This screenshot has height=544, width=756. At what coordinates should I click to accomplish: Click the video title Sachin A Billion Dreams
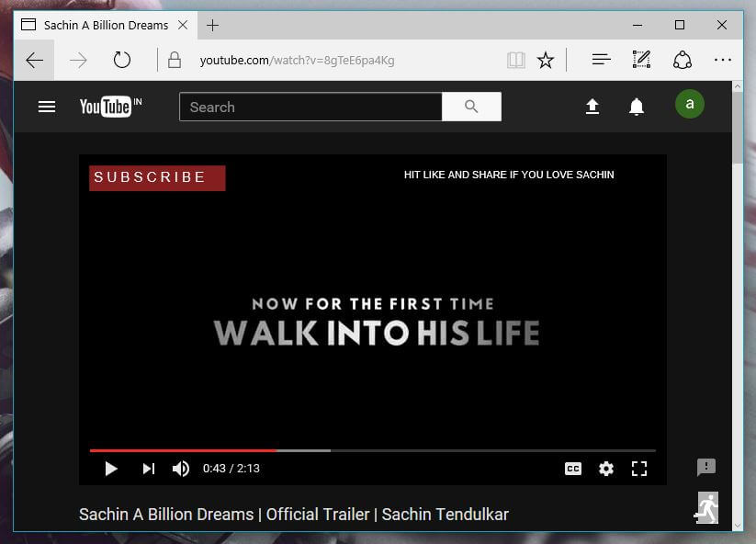294,515
